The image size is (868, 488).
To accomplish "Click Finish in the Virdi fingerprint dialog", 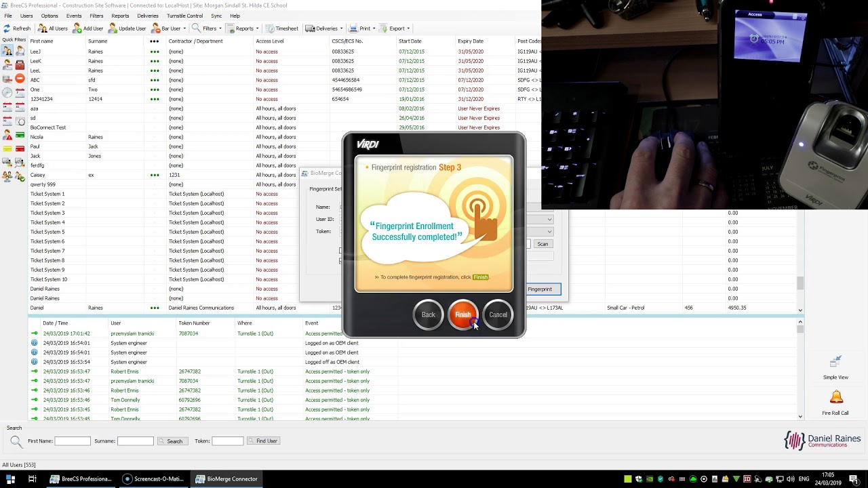I will pos(463,314).
